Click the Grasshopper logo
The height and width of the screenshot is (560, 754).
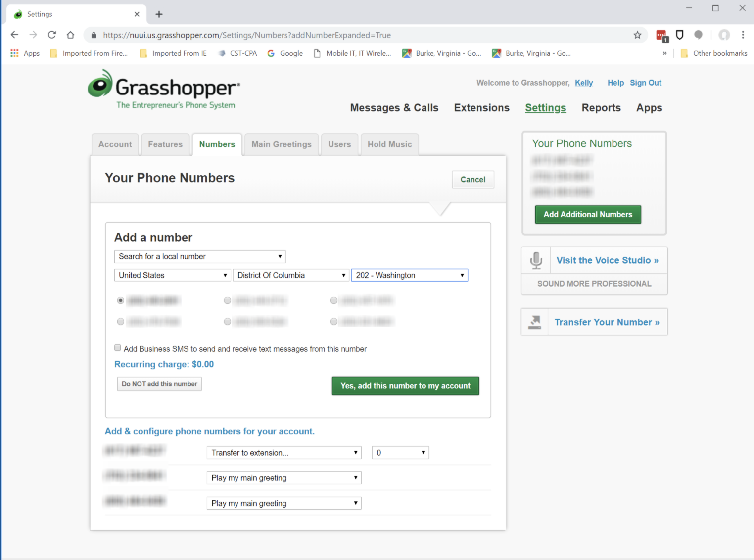pos(164,90)
